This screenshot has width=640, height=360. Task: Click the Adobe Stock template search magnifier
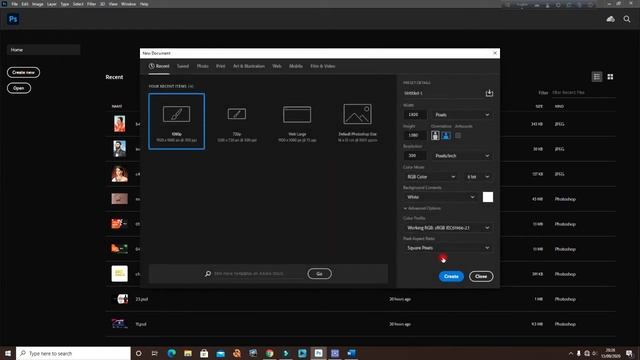pyautogui.click(x=208, y=273)
